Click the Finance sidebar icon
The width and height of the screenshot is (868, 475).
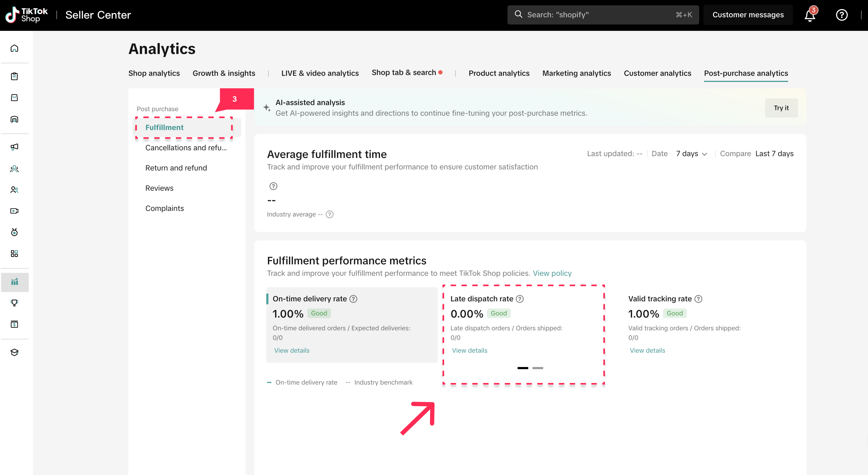(x=15, y=324)
